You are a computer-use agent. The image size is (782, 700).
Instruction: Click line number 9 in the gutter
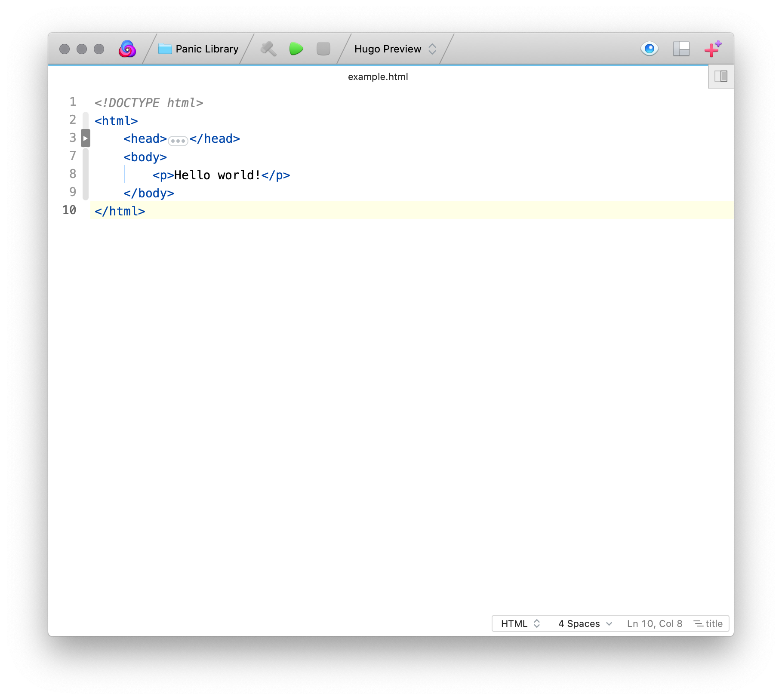[73, 192]
